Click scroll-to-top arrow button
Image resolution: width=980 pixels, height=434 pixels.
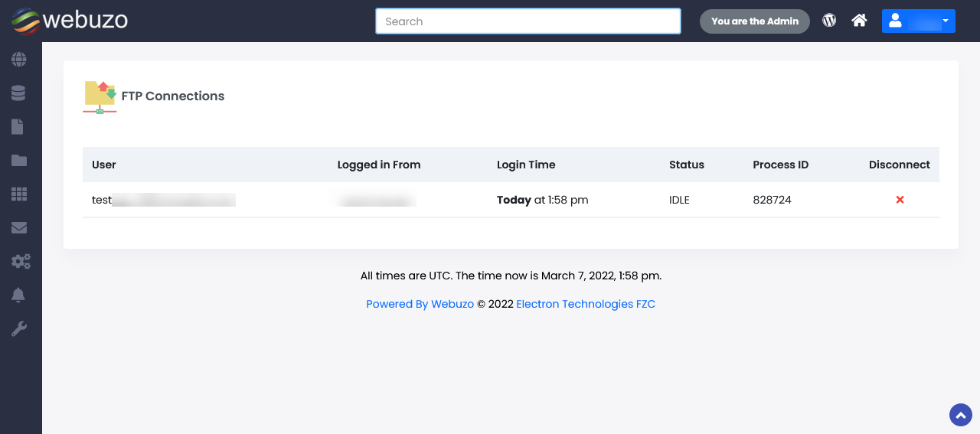[x=960, y=415]
